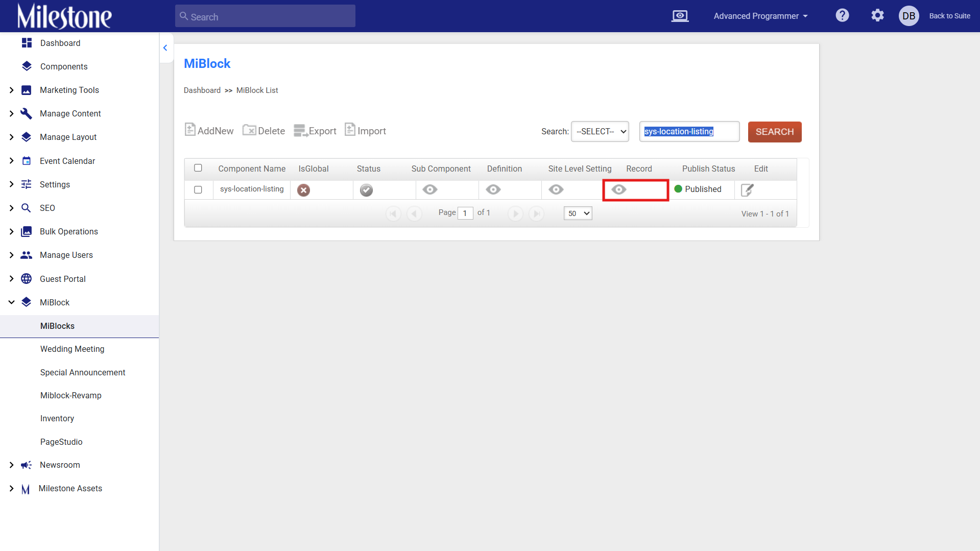Click the Milestone Assets M icon
The height and width of the screenshot is (551, 980).
(26, 489)
